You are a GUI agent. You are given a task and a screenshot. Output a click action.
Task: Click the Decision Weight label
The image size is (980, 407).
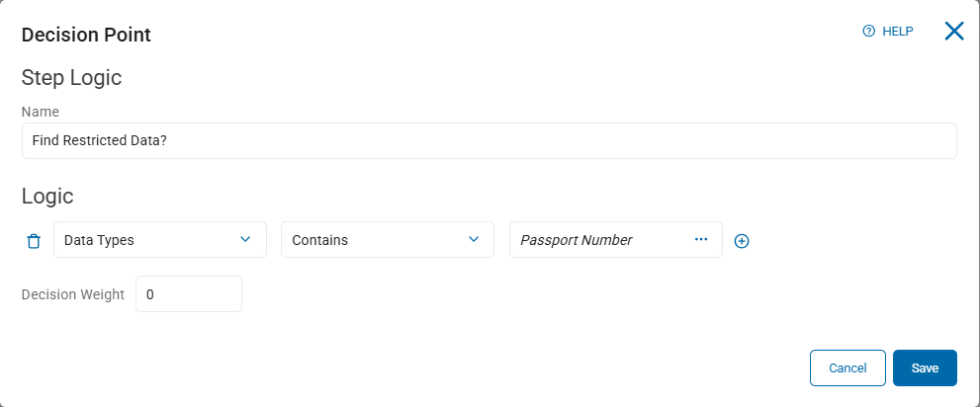click(73, 294)
